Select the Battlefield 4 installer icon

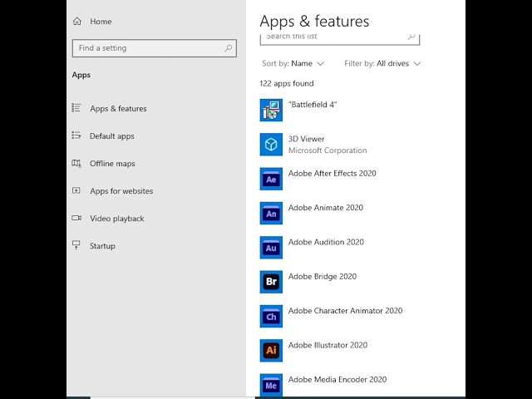[x=271, y=110]
